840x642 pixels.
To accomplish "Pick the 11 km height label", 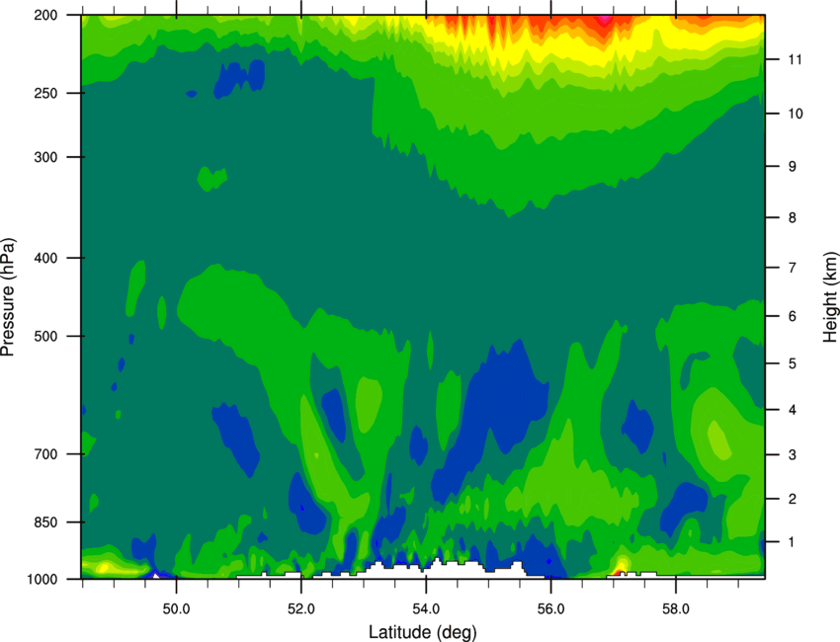I will pyautogui.click(x=795, y=59).
